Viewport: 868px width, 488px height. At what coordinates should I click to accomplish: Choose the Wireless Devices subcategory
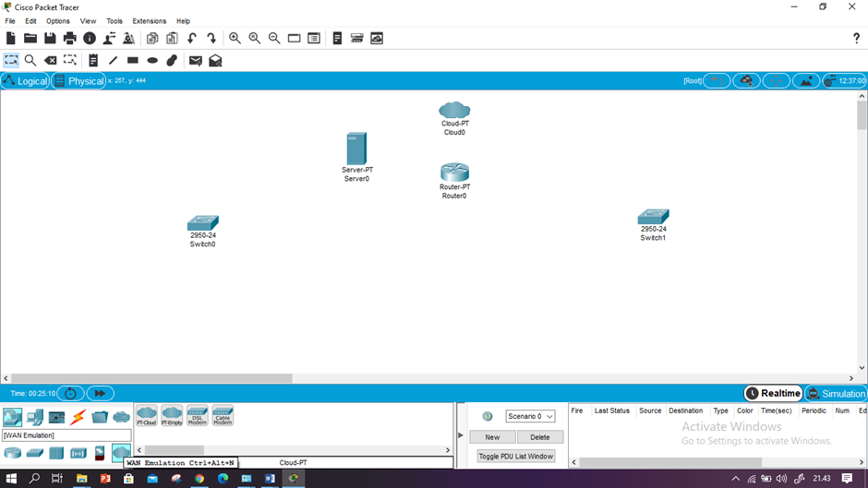point(78,453)
